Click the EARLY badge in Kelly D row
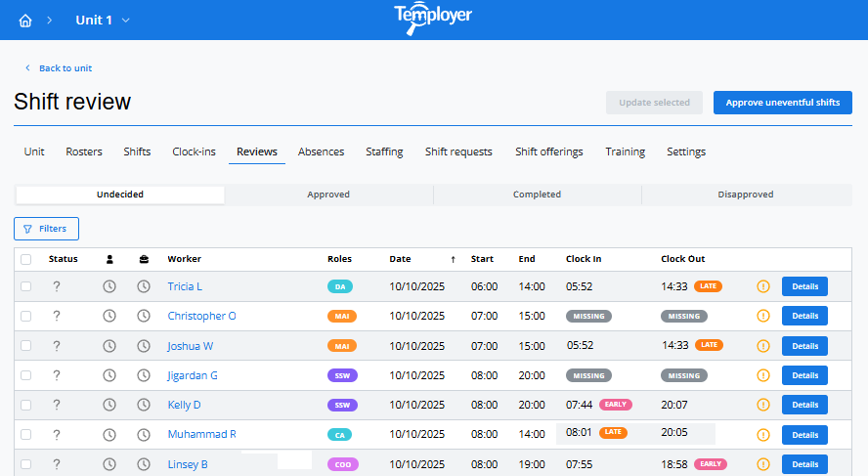Viewport: 868px width, 476px height. pos(616,405)
